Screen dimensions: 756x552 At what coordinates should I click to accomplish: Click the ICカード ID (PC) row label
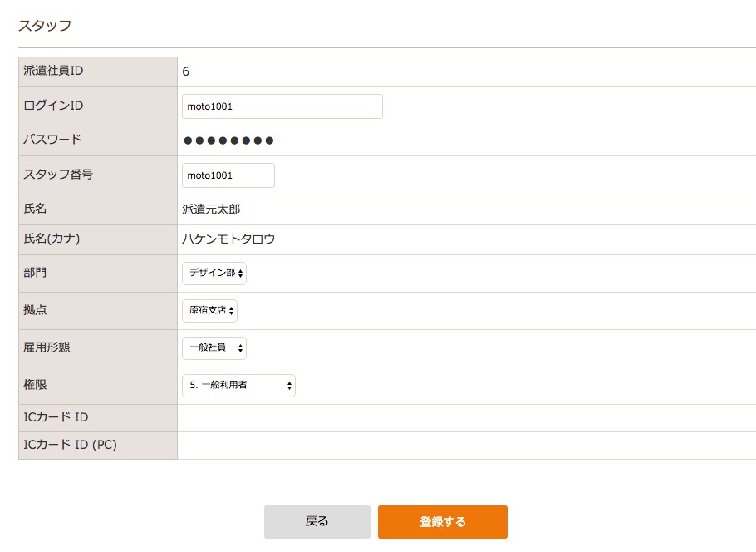pyautogui.click(x=71, y=445)
